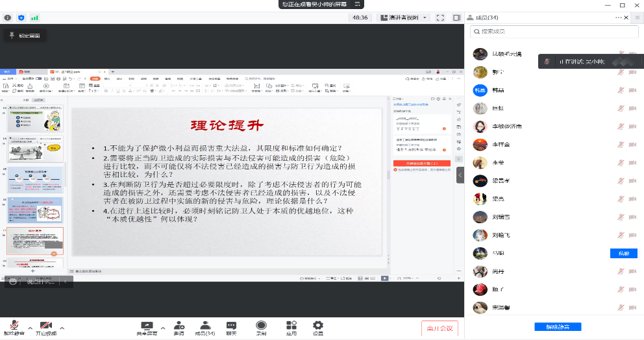Start recording with the record icon
Viewport: 644px width, 340px height.
(261, 326)
